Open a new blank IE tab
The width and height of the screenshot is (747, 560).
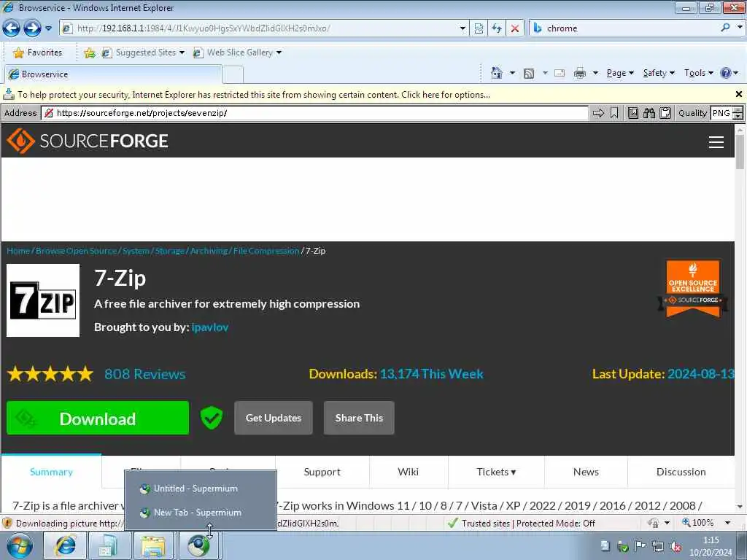pos(233,75)
